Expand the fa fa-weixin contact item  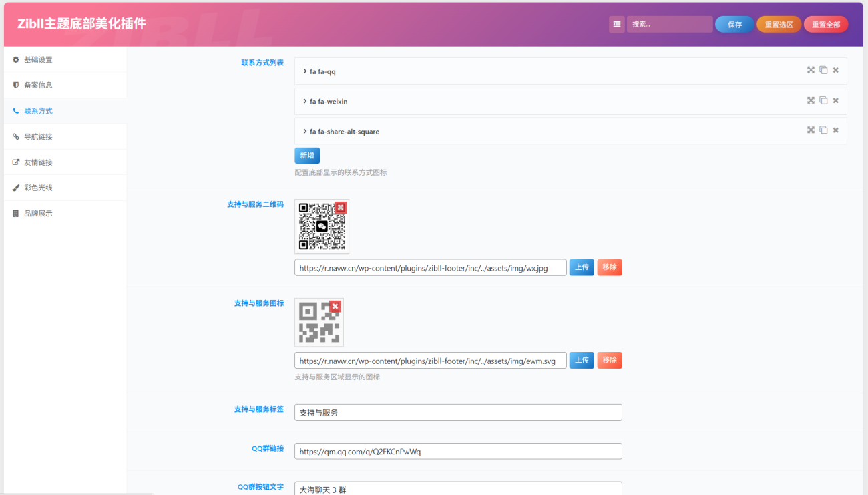(x=329, y=102)
